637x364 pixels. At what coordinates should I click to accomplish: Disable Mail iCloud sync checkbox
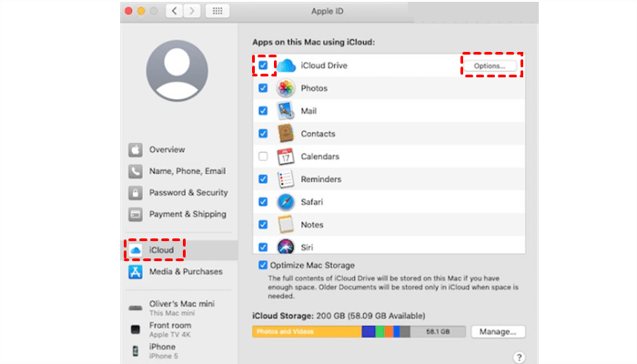coord(263,111)
